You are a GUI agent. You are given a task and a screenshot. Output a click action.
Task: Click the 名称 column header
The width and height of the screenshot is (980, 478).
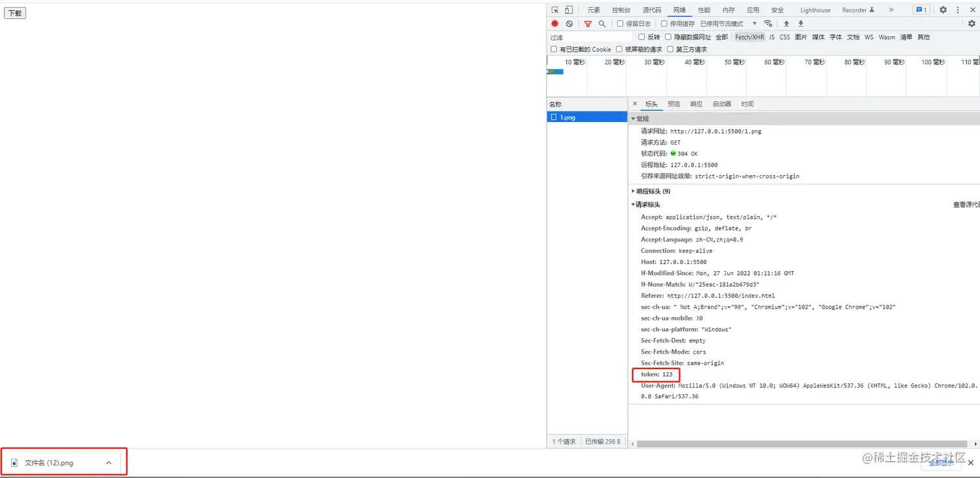pos(587,104)
